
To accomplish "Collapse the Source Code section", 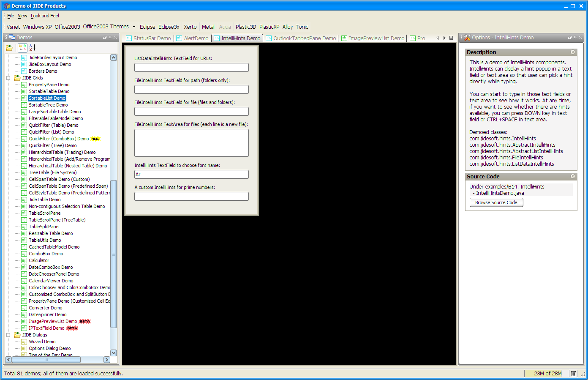I will (x=573, y=176).
